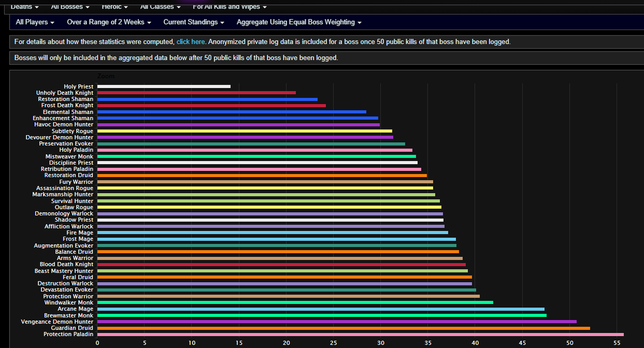The width and height of the screenshot is (644, 348).
Task: Select the Fury Warrior label
Action: 76,182
